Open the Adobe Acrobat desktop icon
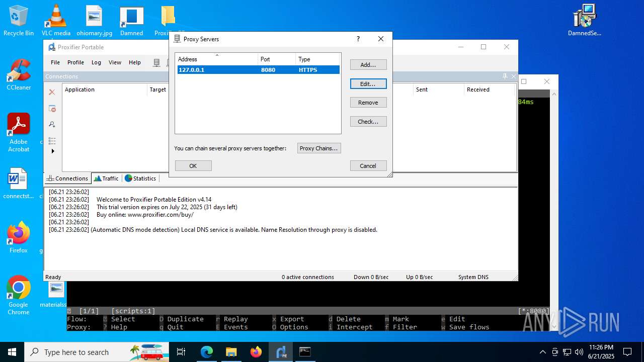The height and width of the screenshot is (362, 644). click(x=19, y=132)
